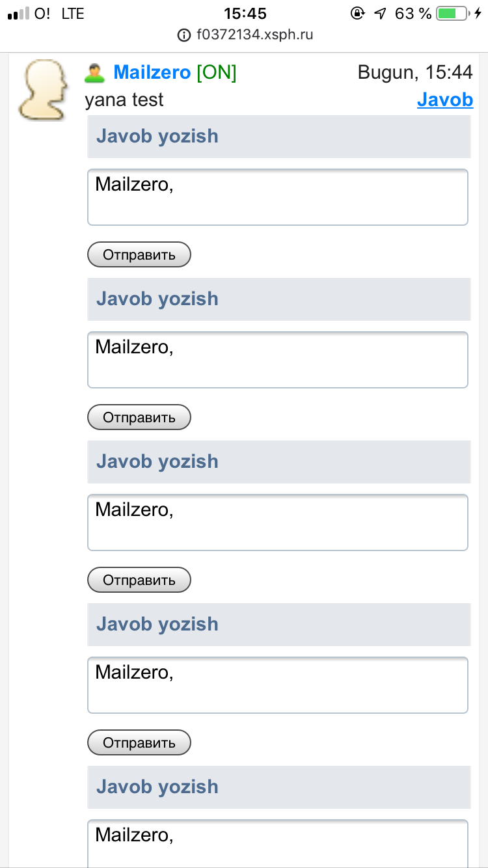Image resolution: width=488 pixels, height=868 pixels.
Task: Click the small green user status icon
Action: 95,74
